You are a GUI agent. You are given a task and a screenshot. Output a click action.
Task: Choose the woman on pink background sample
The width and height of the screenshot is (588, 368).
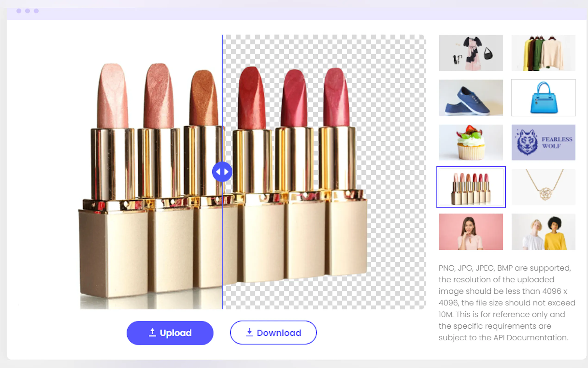[471, 232]
